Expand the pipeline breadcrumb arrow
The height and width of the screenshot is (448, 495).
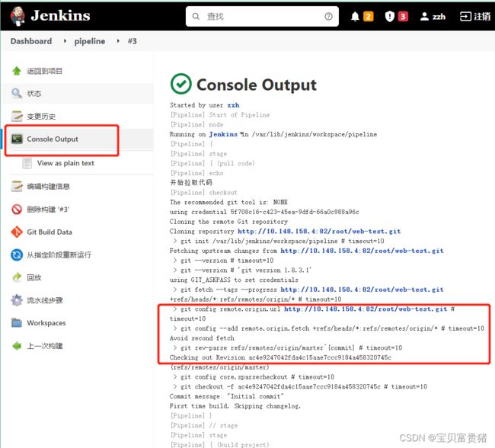tap(118, 41)
